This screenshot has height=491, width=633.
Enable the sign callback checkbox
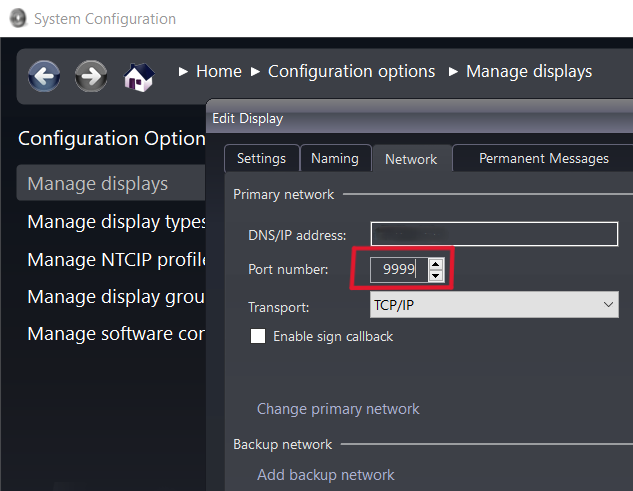point(259,337)
